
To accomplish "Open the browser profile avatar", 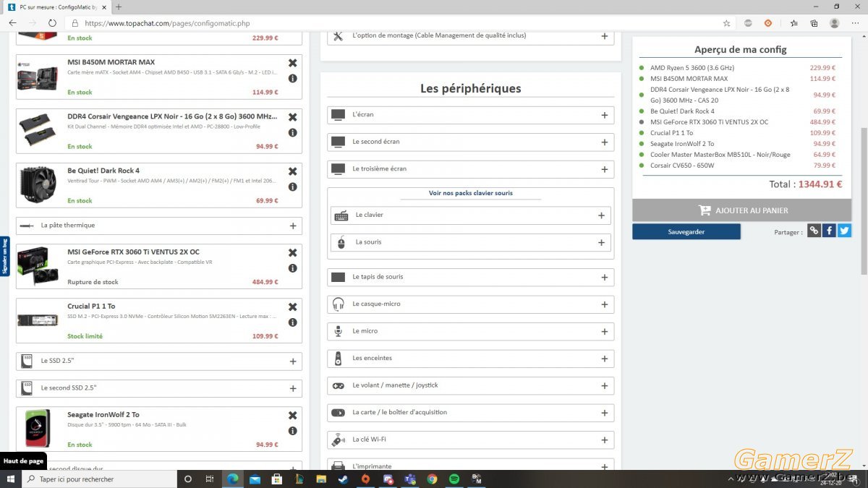I will pyautogui.click(x=834, y=23).
